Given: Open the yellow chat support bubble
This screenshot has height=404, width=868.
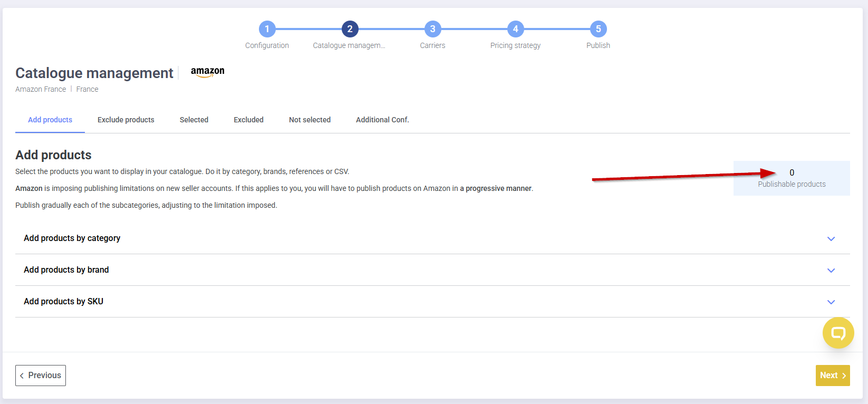Looking at the screenshot, I should pos(838,333).
